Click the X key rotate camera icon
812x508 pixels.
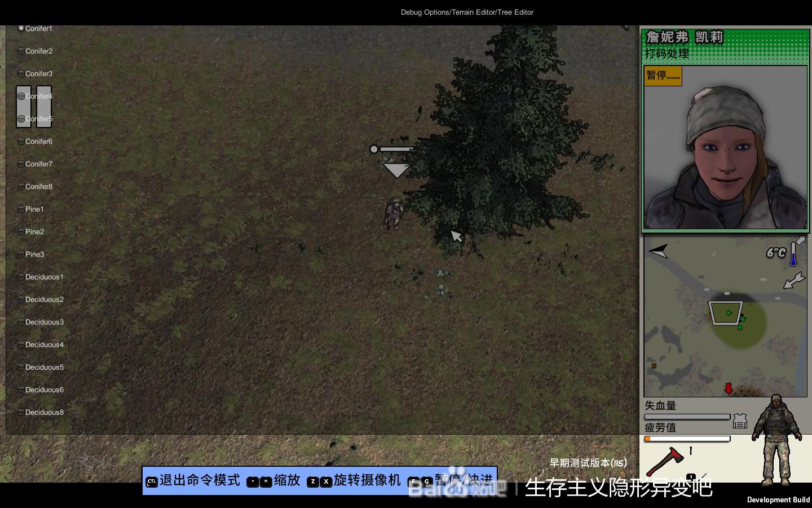click(x=326, y=481)
